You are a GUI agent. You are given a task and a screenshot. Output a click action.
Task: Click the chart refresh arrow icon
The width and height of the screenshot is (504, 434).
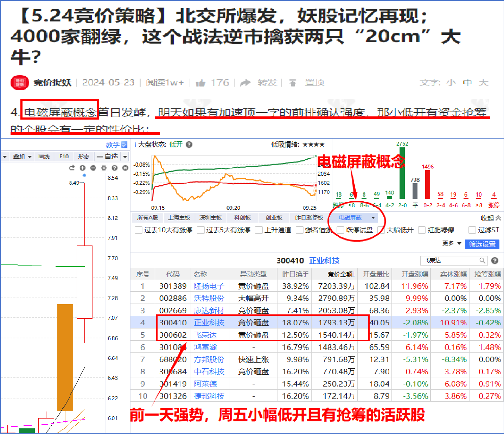pyautogui.click(x=72, y=168)
